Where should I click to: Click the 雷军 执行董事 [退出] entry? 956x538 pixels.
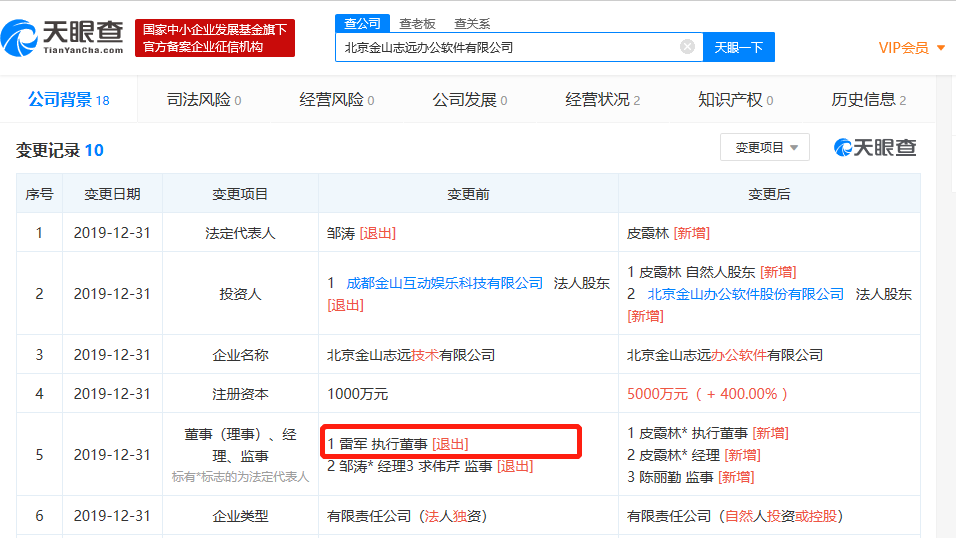click(x=398, y=444)
